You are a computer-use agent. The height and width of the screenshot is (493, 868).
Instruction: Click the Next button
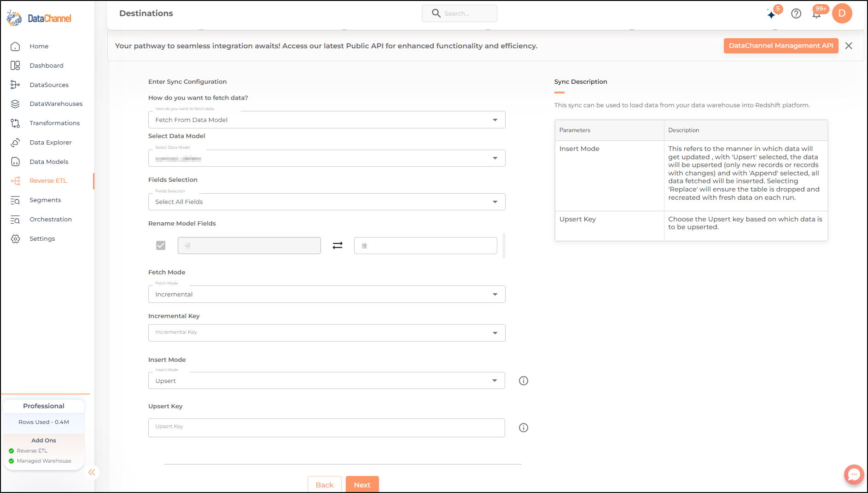[362, 485]
